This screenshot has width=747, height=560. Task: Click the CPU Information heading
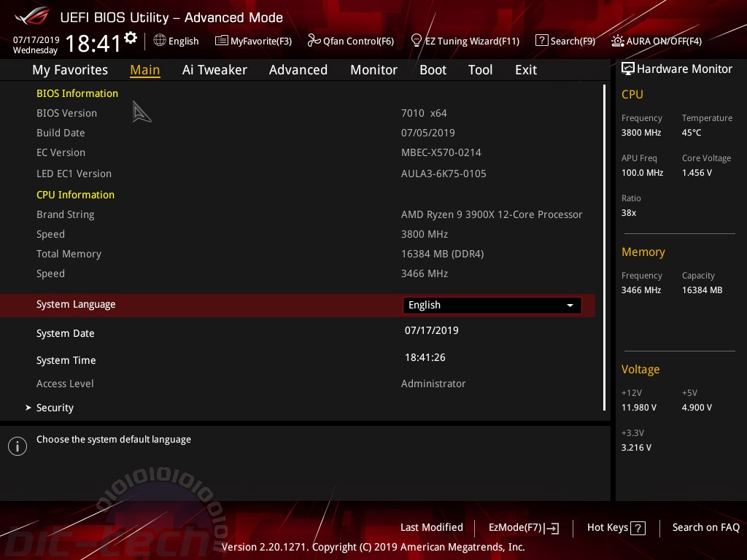coord(75,195)
